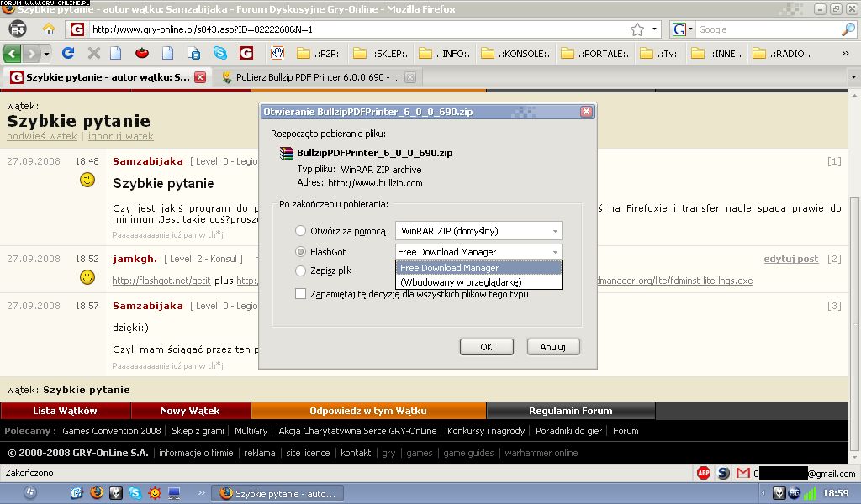Open the WinRAR.ZIP (domyślny) dropdown

point(478,231)
